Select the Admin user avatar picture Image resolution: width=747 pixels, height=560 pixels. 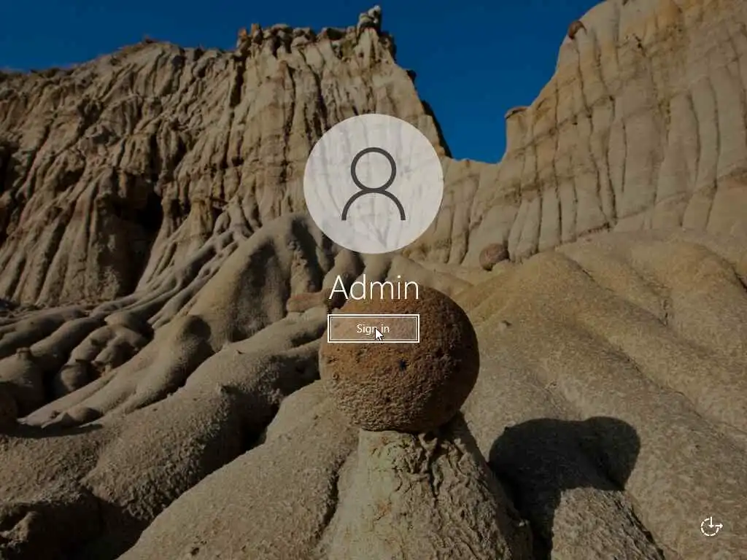[x=373, y=184]
